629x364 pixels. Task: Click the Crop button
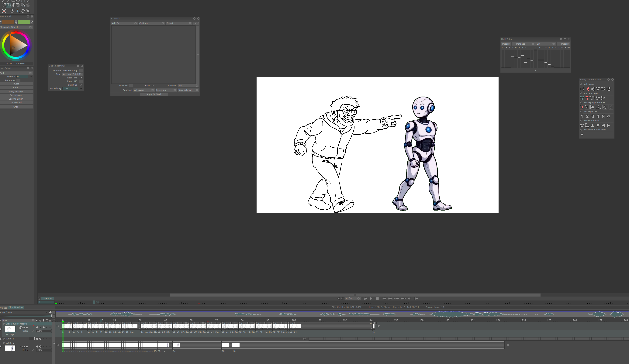coord(16,107)
